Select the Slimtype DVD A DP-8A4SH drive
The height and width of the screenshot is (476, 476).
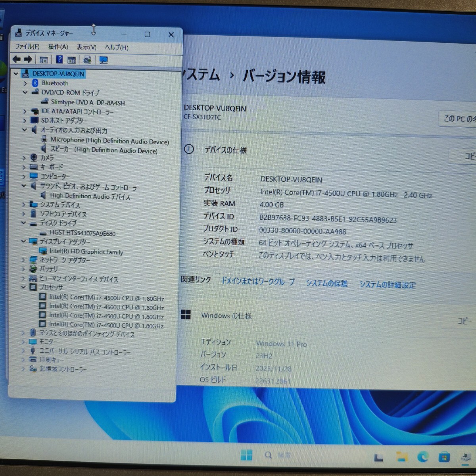[x=88, y=102]
